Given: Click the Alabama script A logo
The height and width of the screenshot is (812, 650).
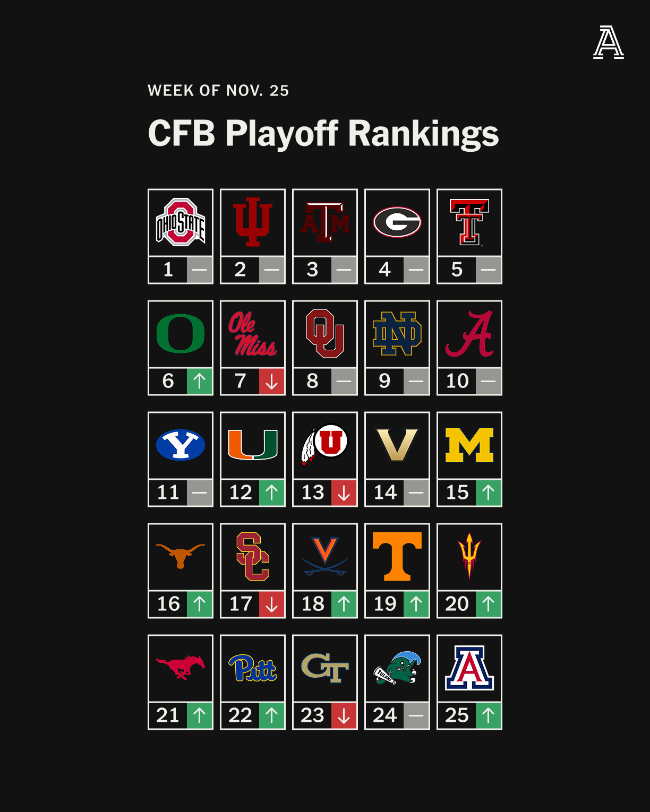Looking at the screenshot, I should point(469,334).
